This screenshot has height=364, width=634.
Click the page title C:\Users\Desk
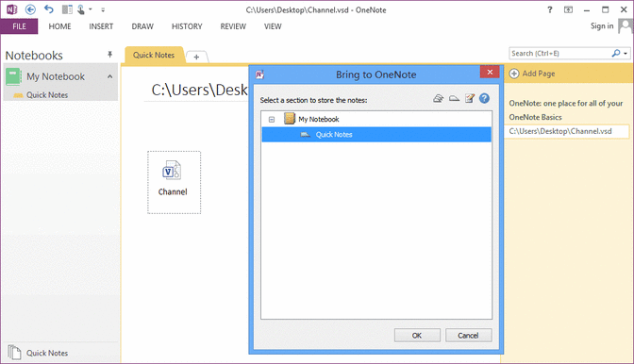click(x=199, y=90)
